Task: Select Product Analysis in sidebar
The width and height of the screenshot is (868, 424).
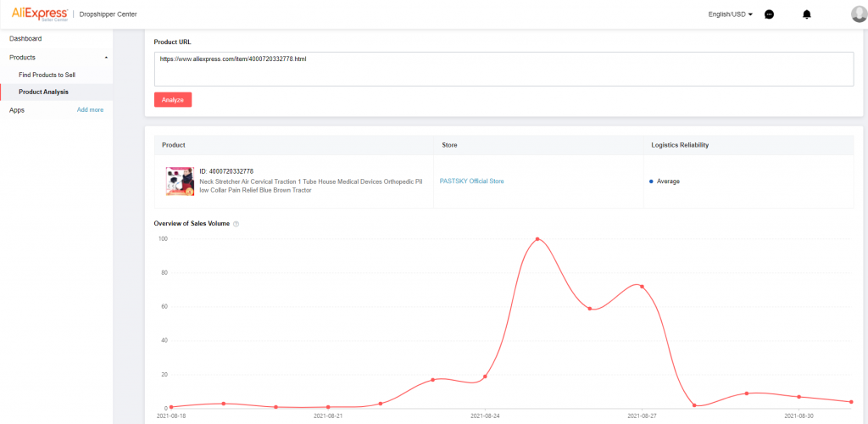Action: (x=44, y=92)
